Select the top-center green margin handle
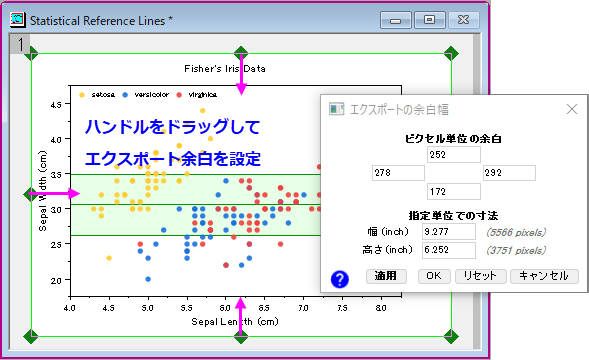 (x=241, y=53)
